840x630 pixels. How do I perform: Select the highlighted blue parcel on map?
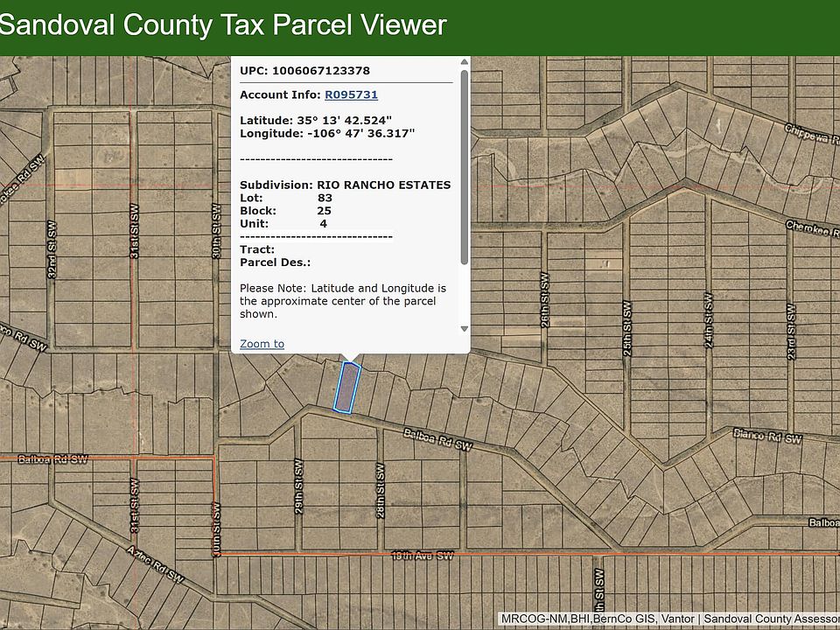click(x=347, y=388)
